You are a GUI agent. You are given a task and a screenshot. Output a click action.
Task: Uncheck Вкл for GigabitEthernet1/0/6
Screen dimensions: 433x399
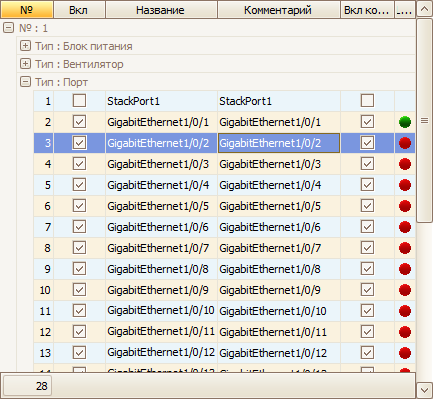click(79, 227)
